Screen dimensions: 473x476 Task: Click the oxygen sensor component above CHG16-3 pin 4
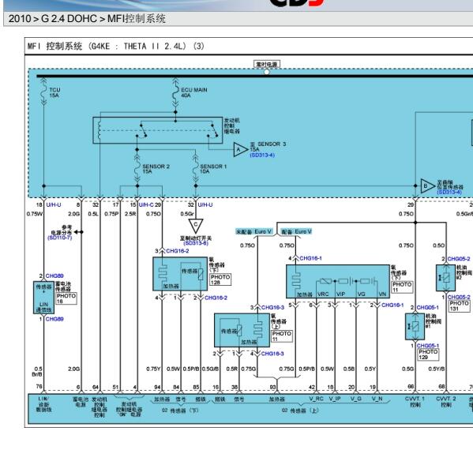tap(242, 330)
